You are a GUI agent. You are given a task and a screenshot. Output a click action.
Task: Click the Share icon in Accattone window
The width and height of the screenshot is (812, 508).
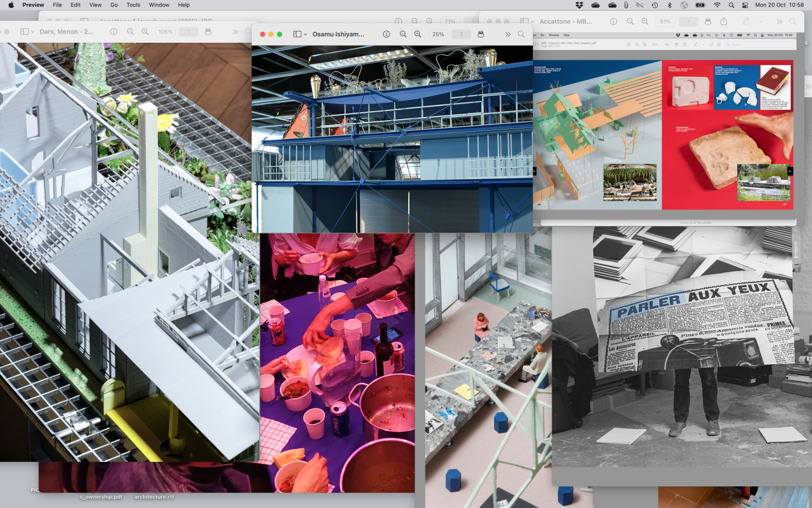724,22
